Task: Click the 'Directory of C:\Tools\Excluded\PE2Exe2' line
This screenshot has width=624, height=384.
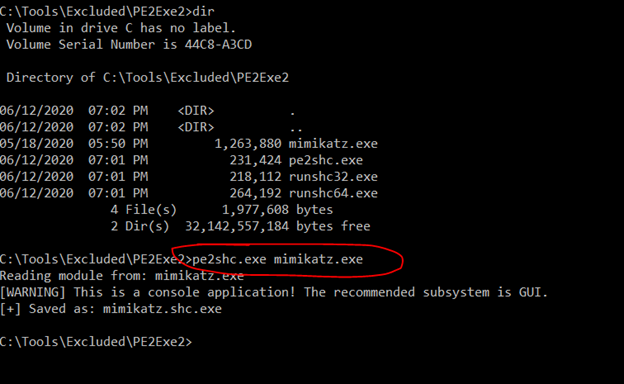Action: [147, 77]
